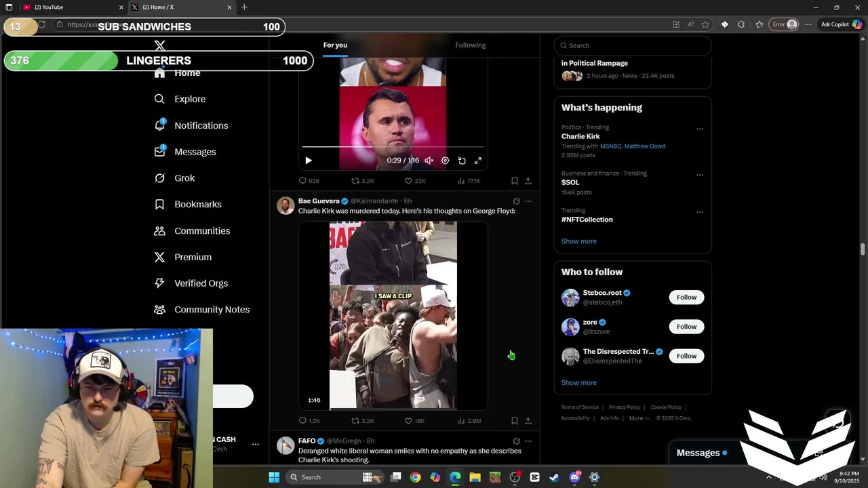This screenshot has width=868, height=488.
Task: Open Messages in the X sidebar
Action: tap(185, 152)
